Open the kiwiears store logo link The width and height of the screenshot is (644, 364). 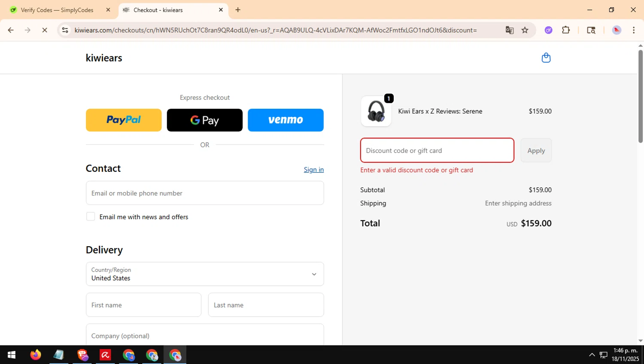pos(104,58)
